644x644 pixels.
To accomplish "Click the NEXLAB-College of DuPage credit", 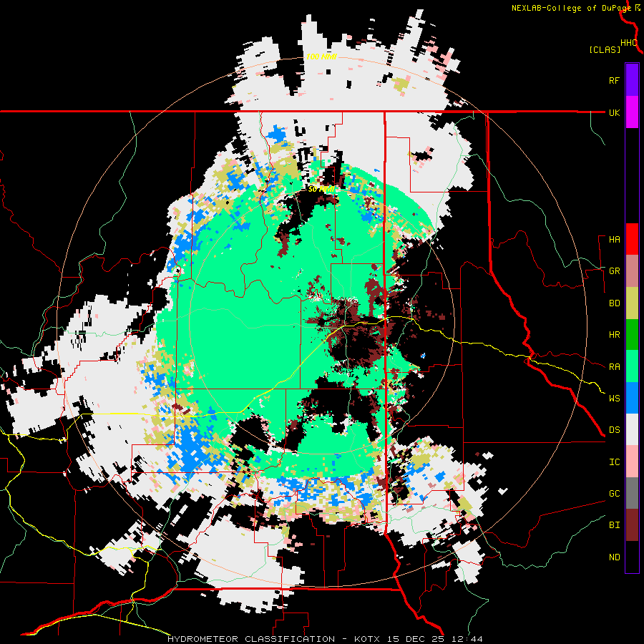I will (571, 8).
